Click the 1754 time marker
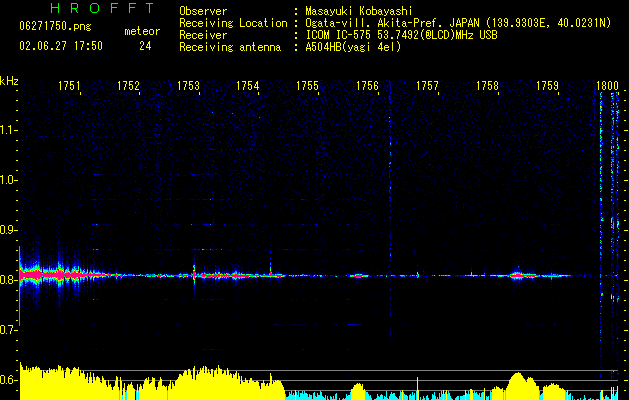 pyautogui.click(x=248, y=85)
